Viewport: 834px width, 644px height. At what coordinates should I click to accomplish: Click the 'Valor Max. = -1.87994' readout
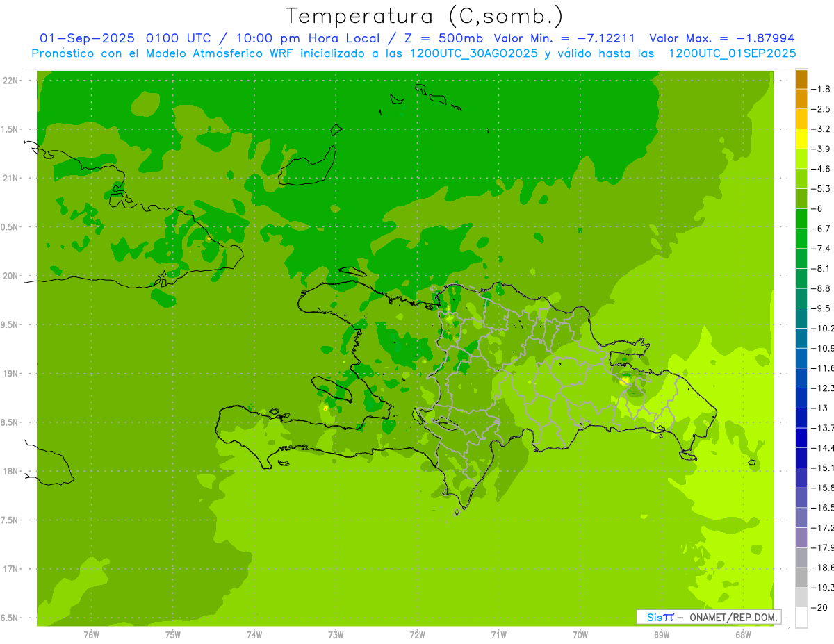(x=721, y=38)
